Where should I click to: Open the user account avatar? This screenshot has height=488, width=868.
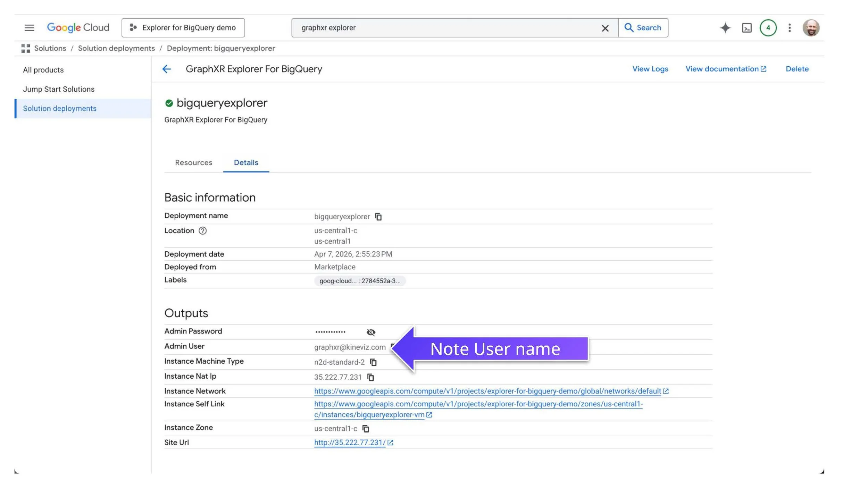811,28
